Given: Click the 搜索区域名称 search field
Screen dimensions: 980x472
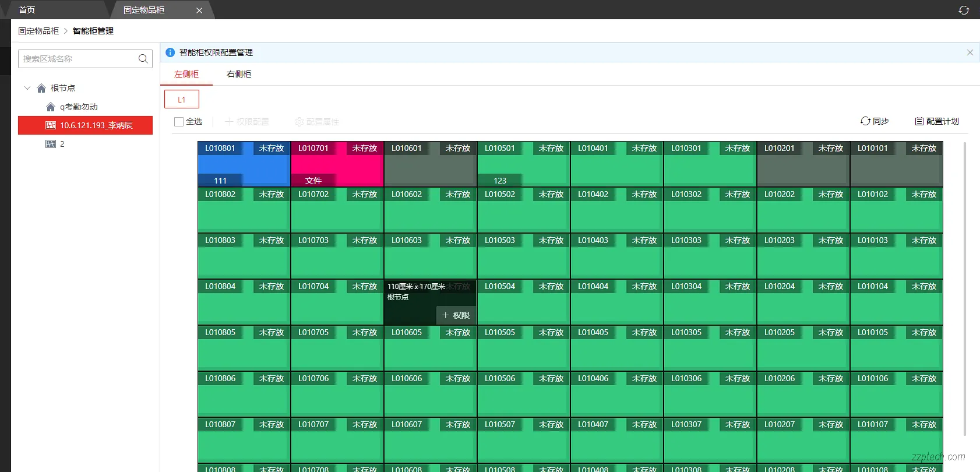Looking at the screenshot, I should [x=85, y=59].
